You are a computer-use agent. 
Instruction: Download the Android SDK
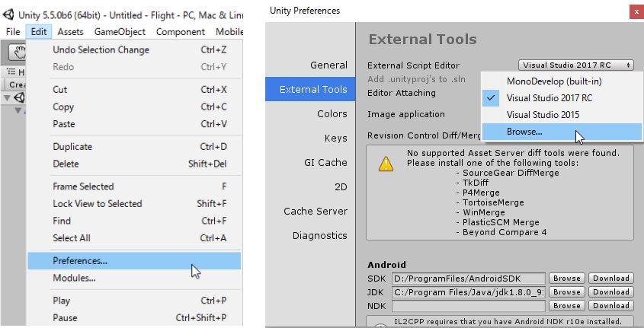tap(610, 279)
